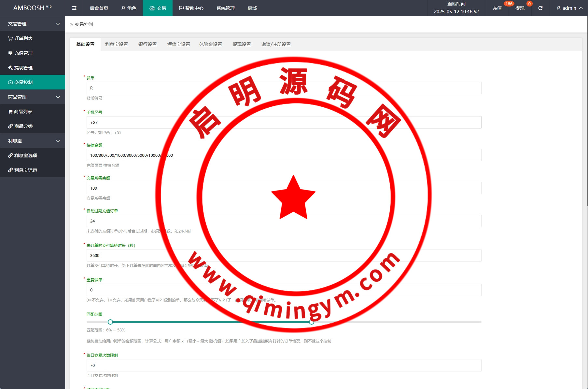The image size is (588, 389).
Task: Open 帮助中心 in top navigation
Action: 191,8
